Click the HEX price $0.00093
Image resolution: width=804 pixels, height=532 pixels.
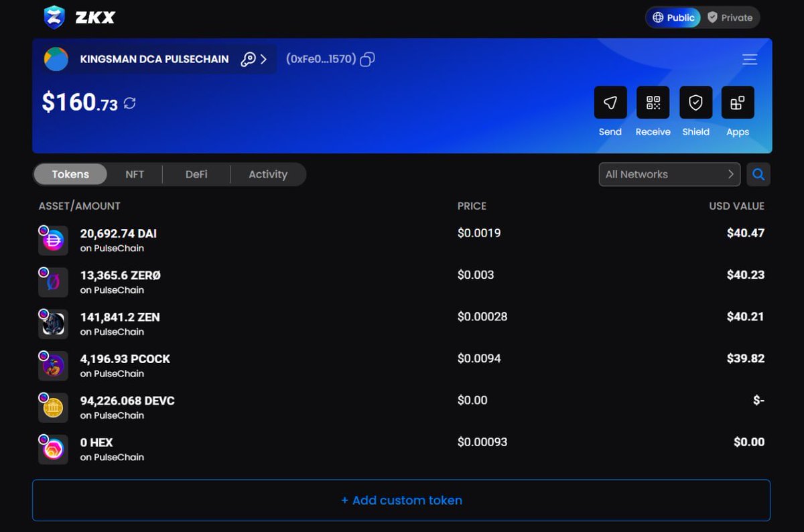click(x=482, y=442)
